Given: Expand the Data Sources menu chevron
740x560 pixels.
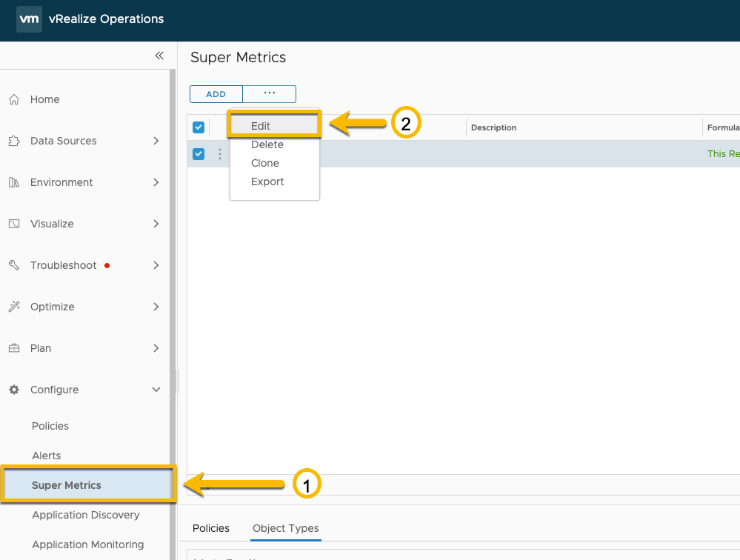Looking at the screenshot, I should (x=156, y=141).
